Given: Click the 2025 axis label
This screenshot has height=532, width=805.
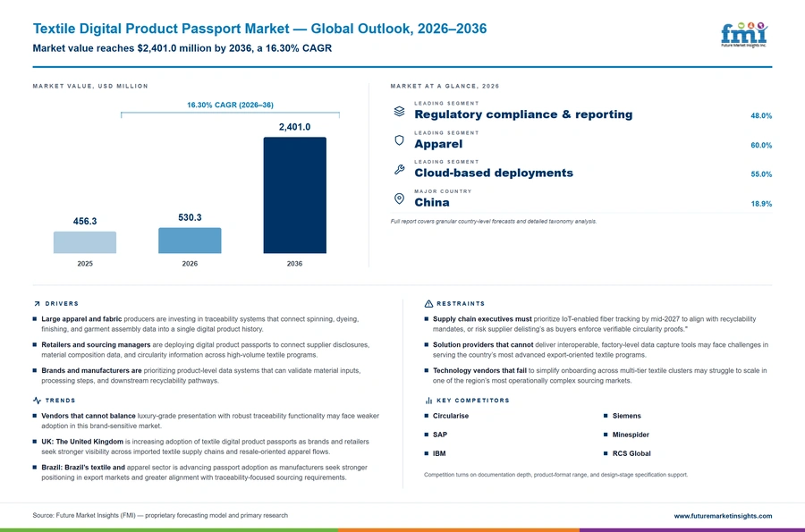Looking at the screenshot, I should pos(85,264).
